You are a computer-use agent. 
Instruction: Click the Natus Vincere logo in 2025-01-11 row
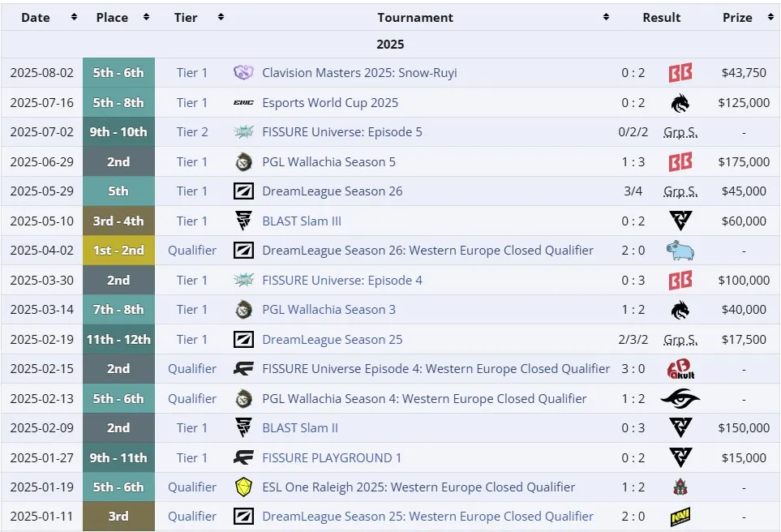tap(680, 517)
